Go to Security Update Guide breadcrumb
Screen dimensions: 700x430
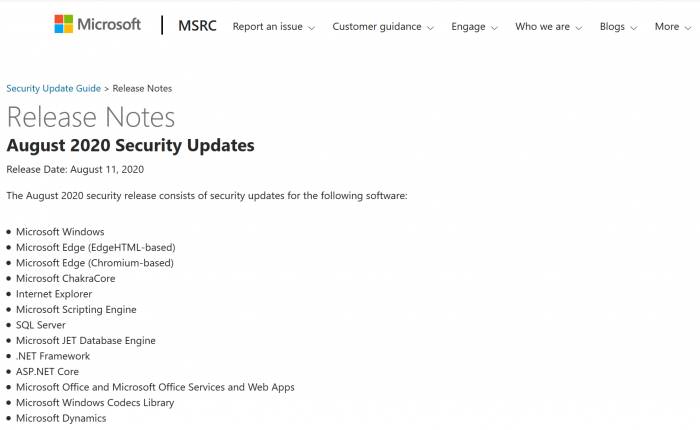click(54, 89)
